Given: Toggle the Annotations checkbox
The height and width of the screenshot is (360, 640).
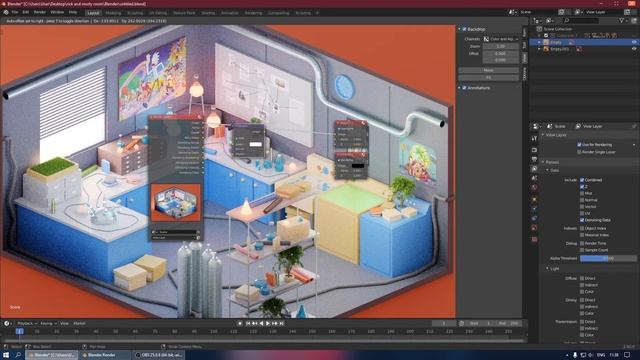Looking at the screenshot, I should [x=464, y=88].
